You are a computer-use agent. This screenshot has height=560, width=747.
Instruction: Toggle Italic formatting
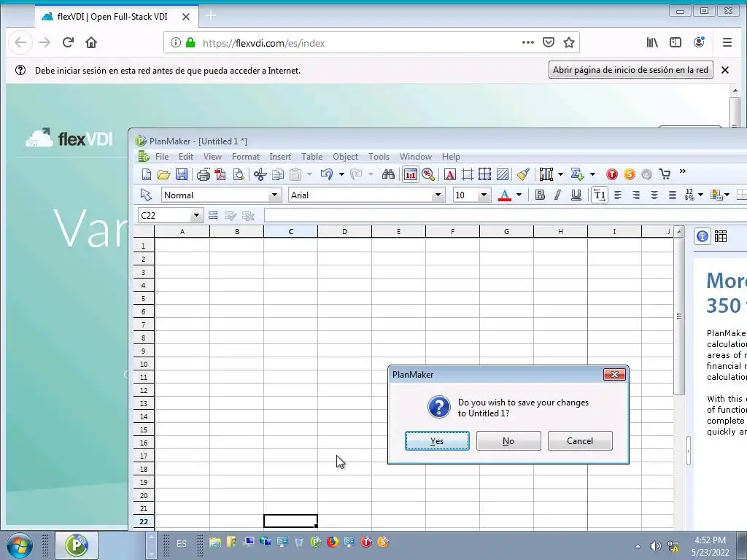tap(557, 195)
